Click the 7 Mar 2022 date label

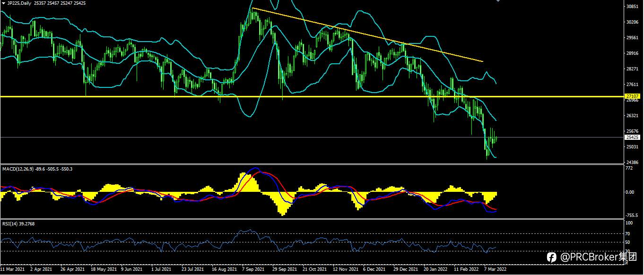(496, 269)
